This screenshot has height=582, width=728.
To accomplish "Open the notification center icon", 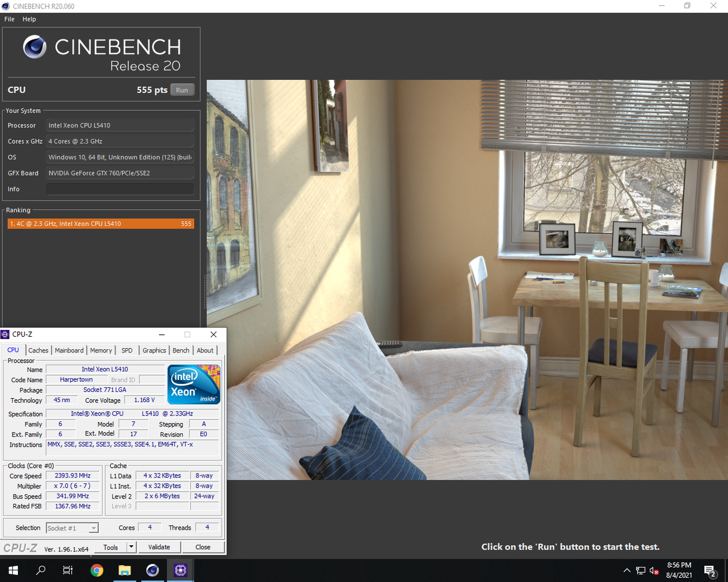I will pos(710,571).
